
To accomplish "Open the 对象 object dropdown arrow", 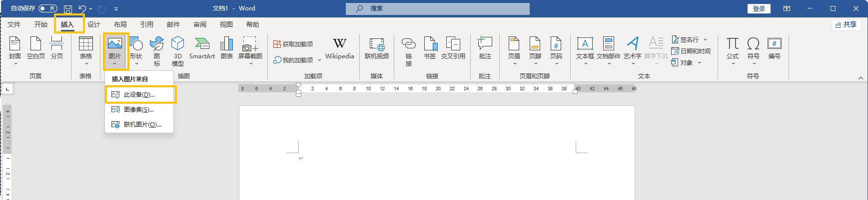I will pyautogui.click(x=699, y=62).
